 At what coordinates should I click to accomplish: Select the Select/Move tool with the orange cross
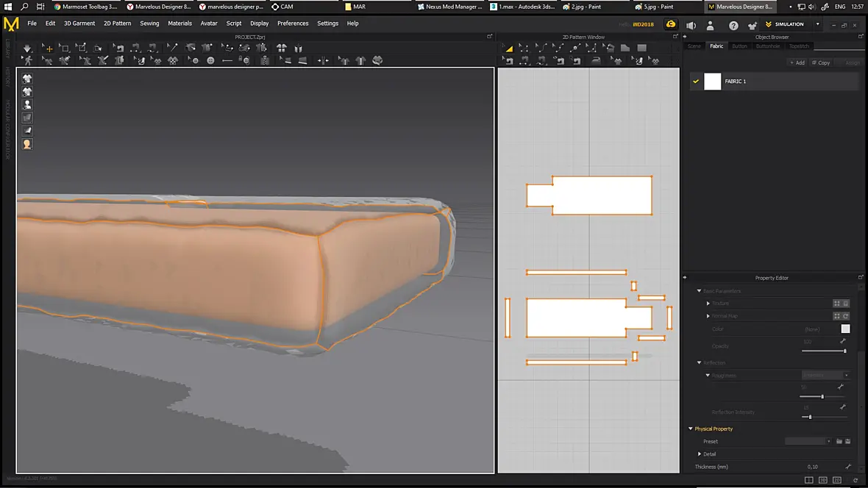pyautogui.click(x=48, y=48)
